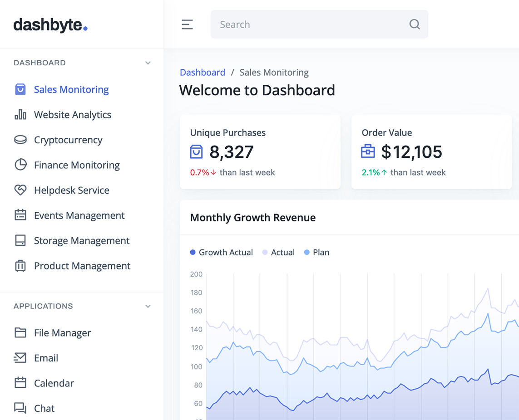Click the search magnifier icon
The width and height of the screenshot is (519, 420).
(x=414, y=24)
